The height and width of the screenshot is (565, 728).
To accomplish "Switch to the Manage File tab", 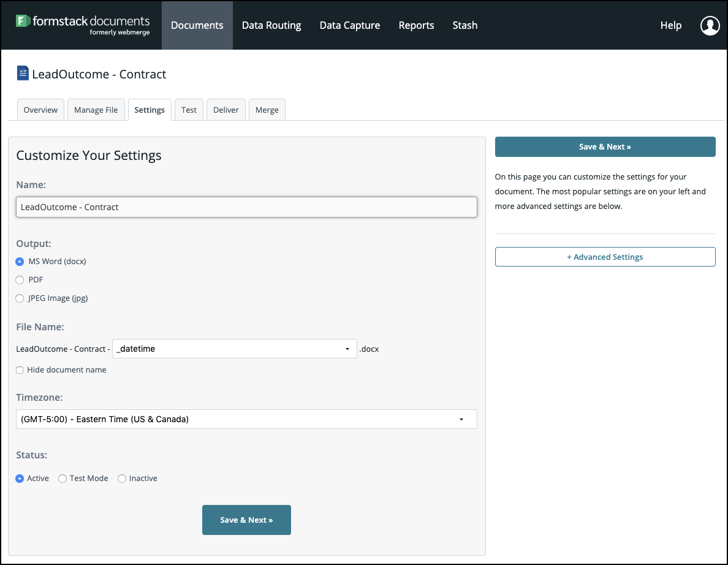I will [x=96, y=110].
